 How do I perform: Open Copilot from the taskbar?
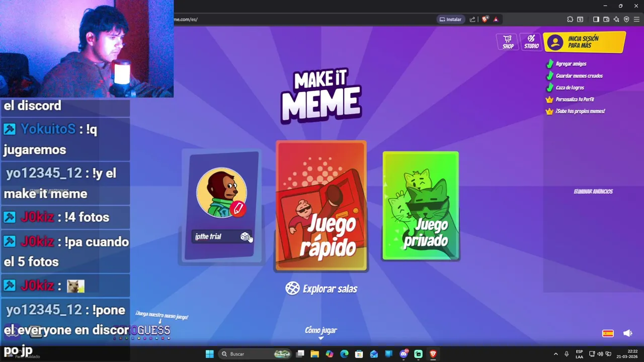pos(330,354)
